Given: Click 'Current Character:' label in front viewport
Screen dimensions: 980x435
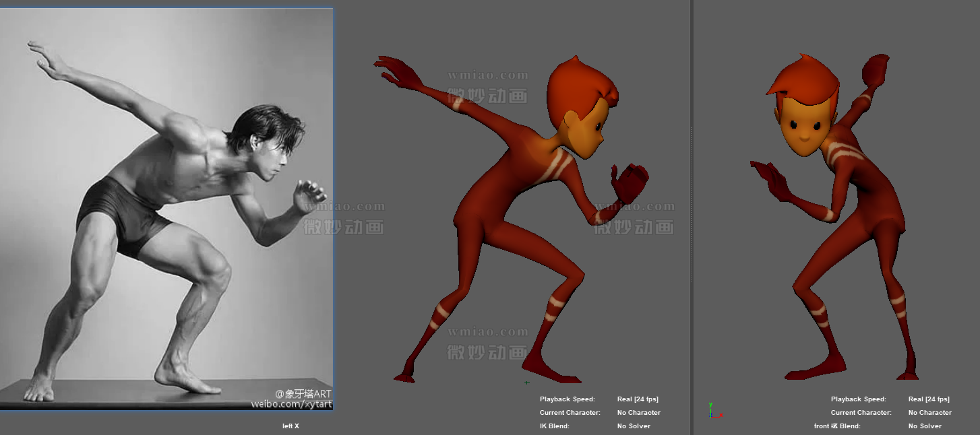Looking at the screenshot, I should [x=861, y=413].
